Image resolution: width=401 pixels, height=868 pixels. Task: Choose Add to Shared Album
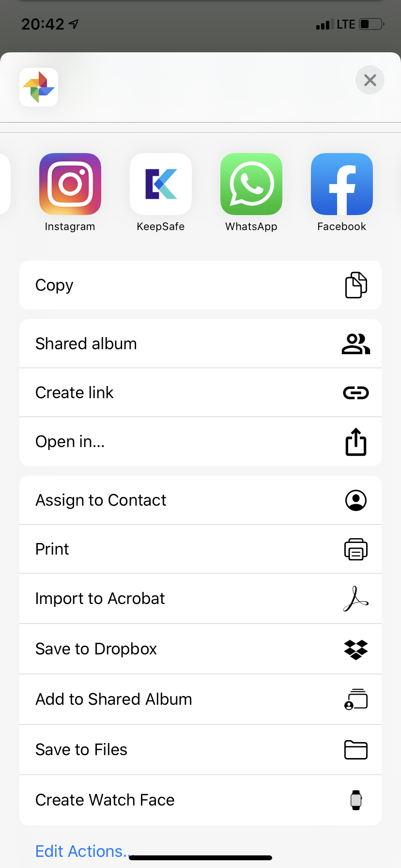pos(200,699)
